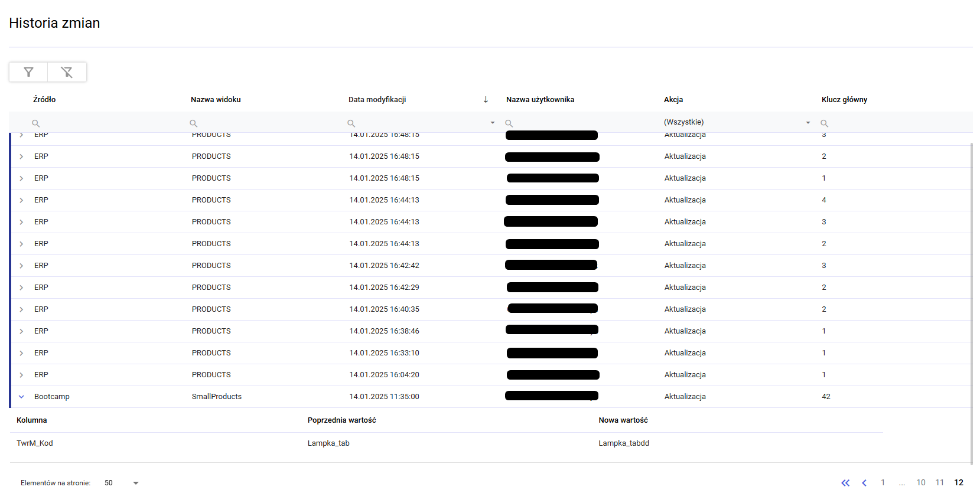The height and width of the screenshot is (503, 980).
Task: Click the Bootcamp source cell
Action: point(52,397)
